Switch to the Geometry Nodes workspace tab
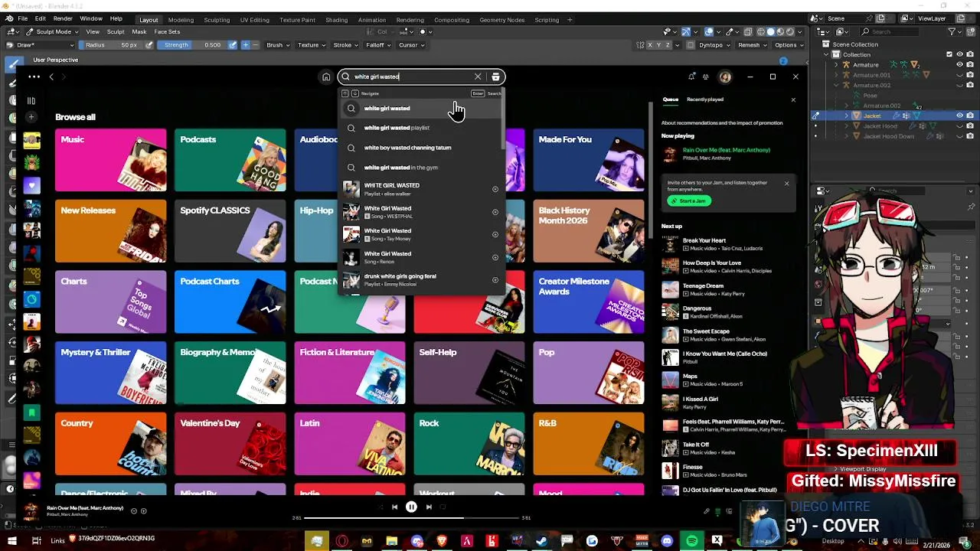The image size is (980, 551). tap(502, 20)
